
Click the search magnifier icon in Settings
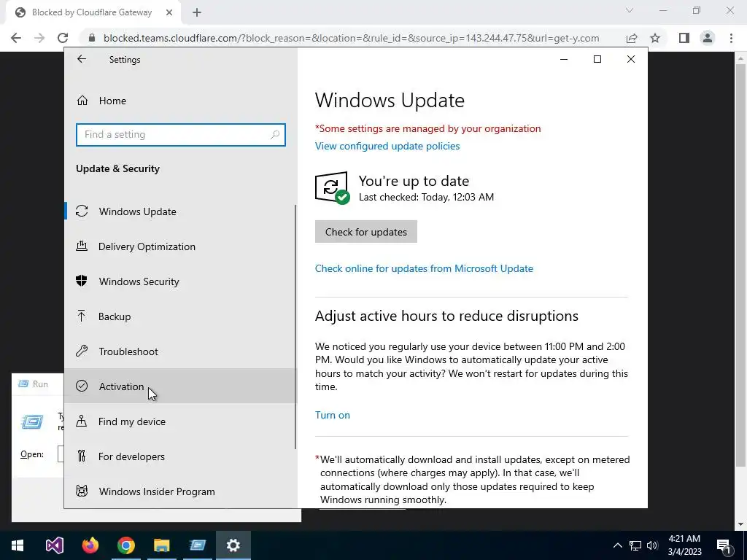click(x=275, y=135)
